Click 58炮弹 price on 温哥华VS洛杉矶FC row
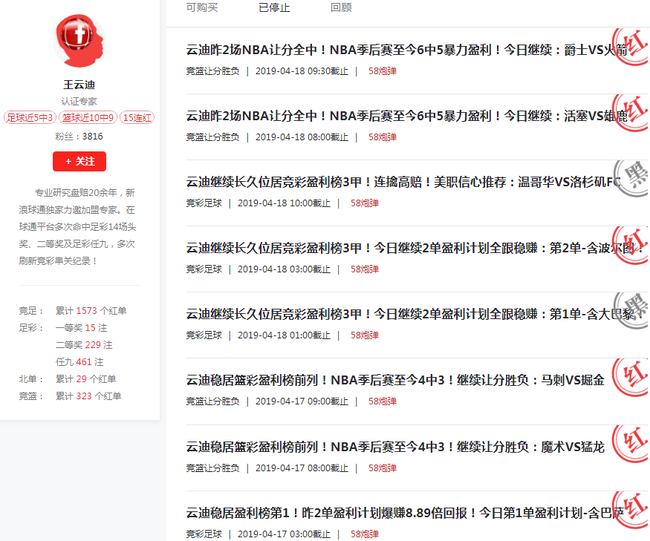The image size is (650, 541). click(364, 203)
